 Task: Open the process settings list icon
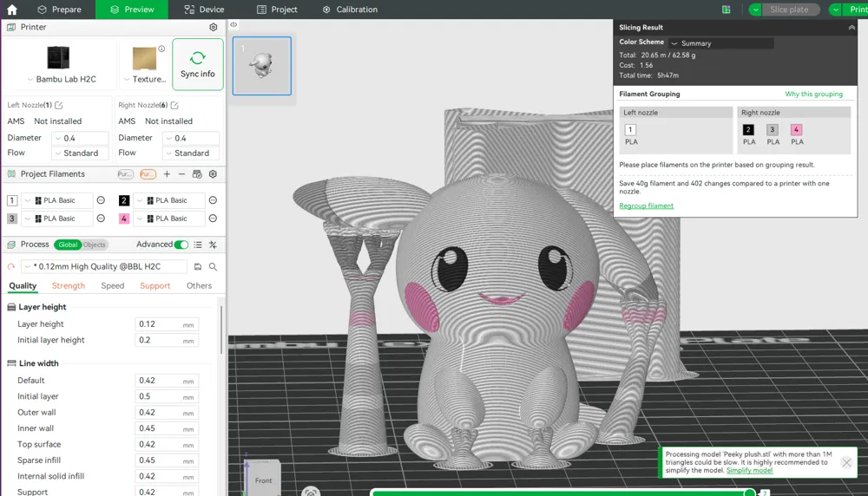tap(198, 245)
